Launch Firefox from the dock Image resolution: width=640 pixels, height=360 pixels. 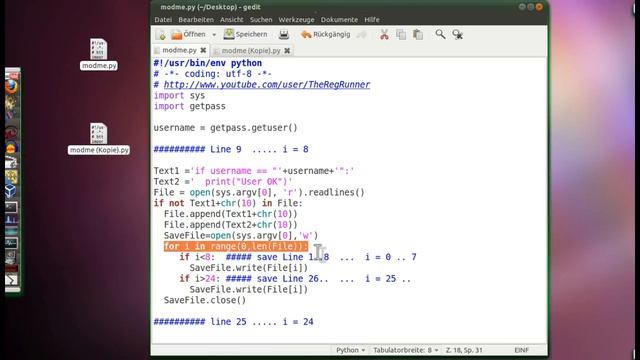(x=11, y=87)
